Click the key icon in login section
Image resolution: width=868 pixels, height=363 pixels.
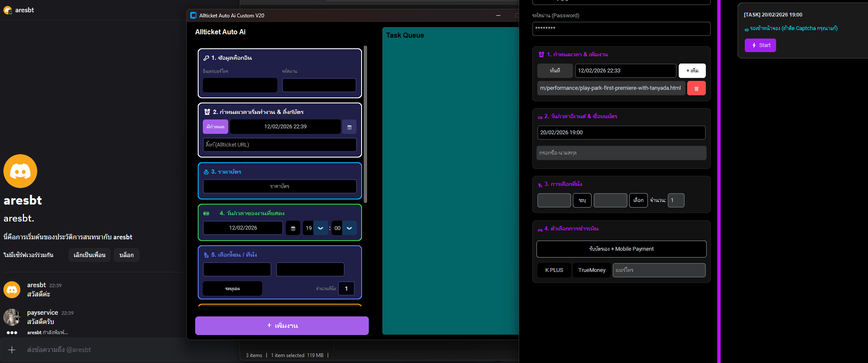click(206, 58)
